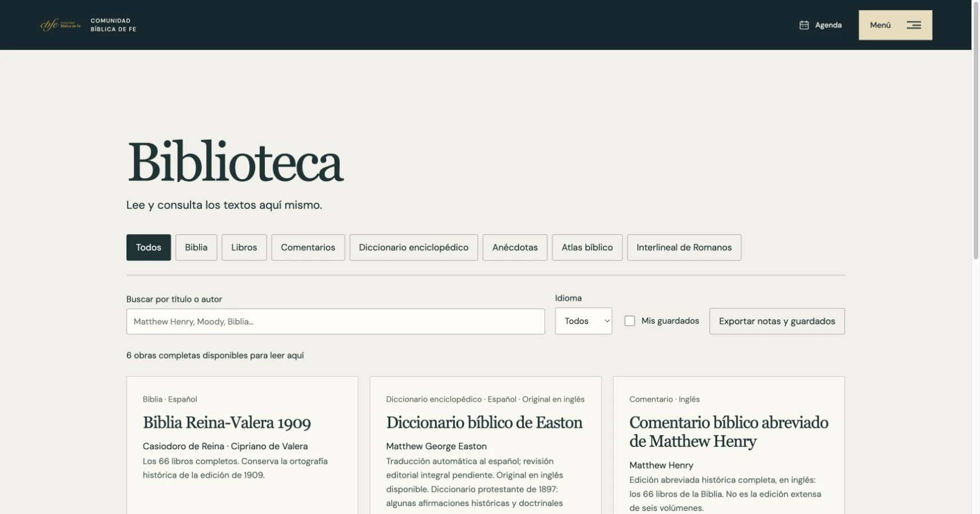Open the Interlineal de Romanos tab

(684, 247)
